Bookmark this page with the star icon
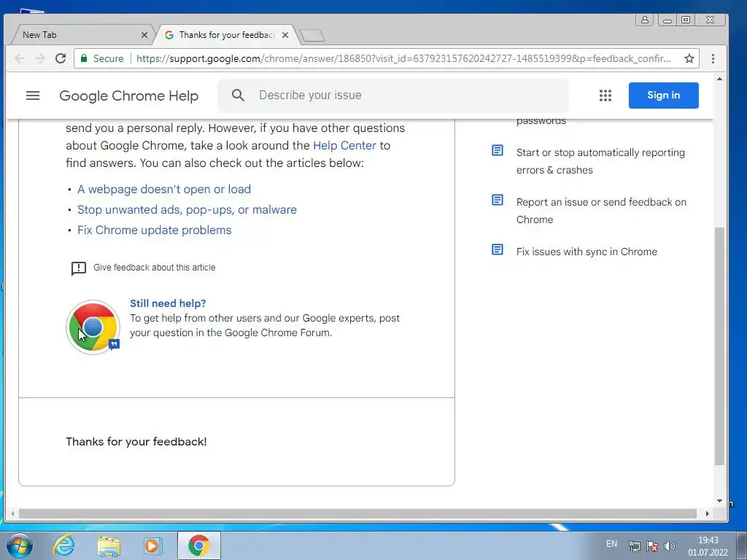This screenshot has height=560, width=747. coord(689,58)
